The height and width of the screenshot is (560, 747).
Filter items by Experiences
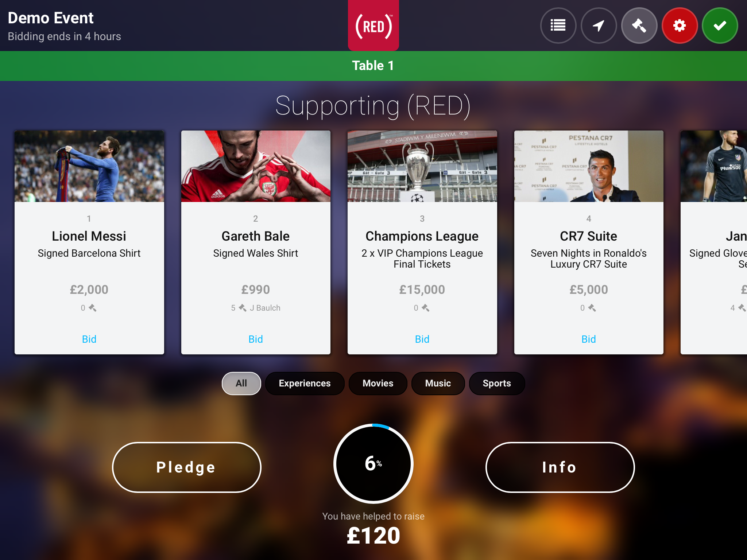305,383
